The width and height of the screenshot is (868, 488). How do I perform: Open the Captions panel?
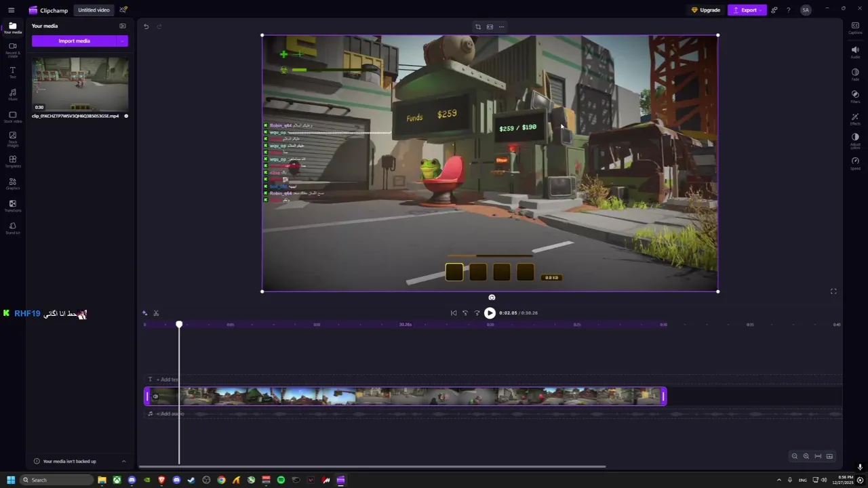[x=855, y=28]
